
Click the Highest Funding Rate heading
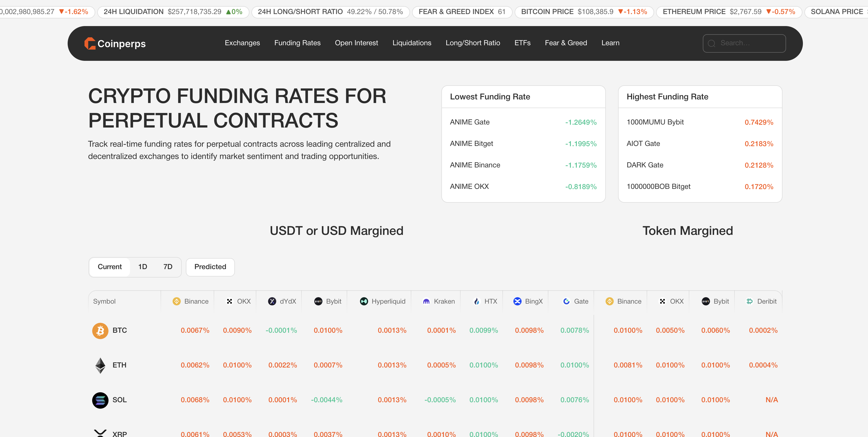click(x=667, y=97)
